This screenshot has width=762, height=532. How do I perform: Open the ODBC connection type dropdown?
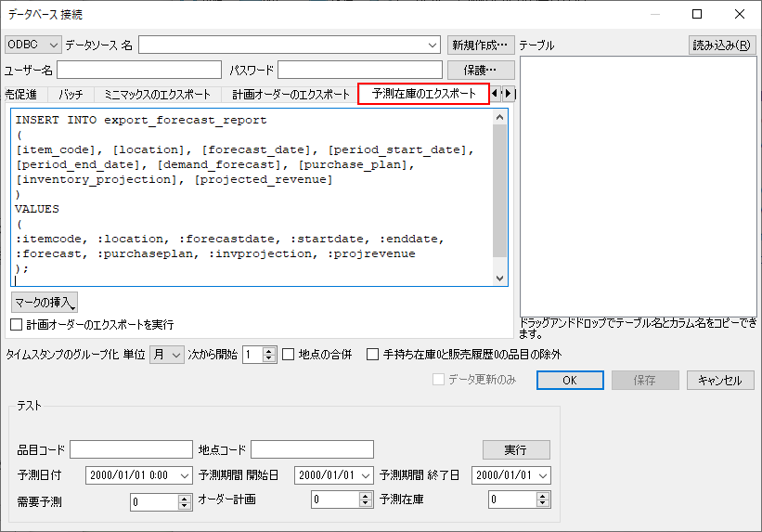coord(33,45)
